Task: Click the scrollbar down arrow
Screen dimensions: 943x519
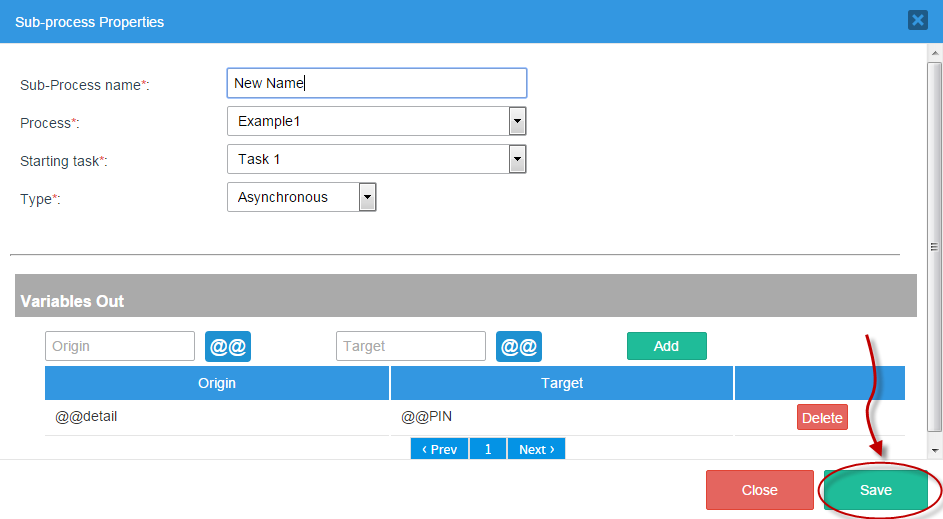Action: click(x=935, y=451)
